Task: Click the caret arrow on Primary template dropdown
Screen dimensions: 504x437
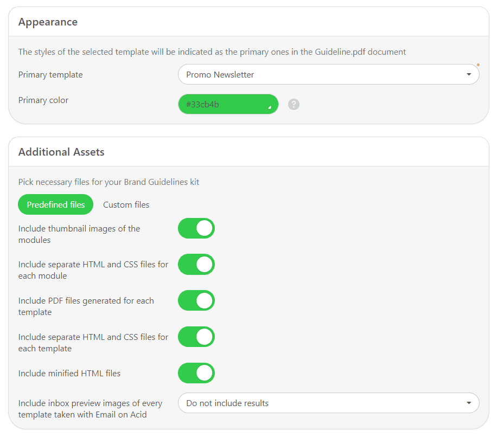Action: (x=469, y=75)
